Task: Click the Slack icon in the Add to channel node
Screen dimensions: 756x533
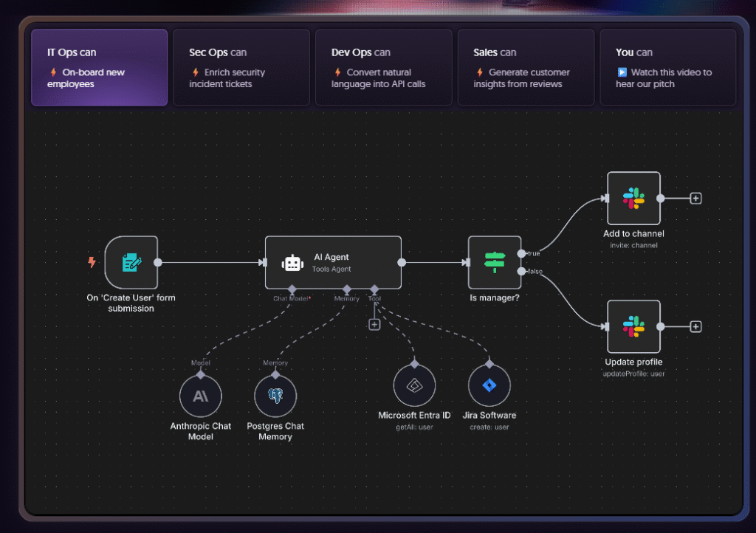Action: tap(633, 199)
